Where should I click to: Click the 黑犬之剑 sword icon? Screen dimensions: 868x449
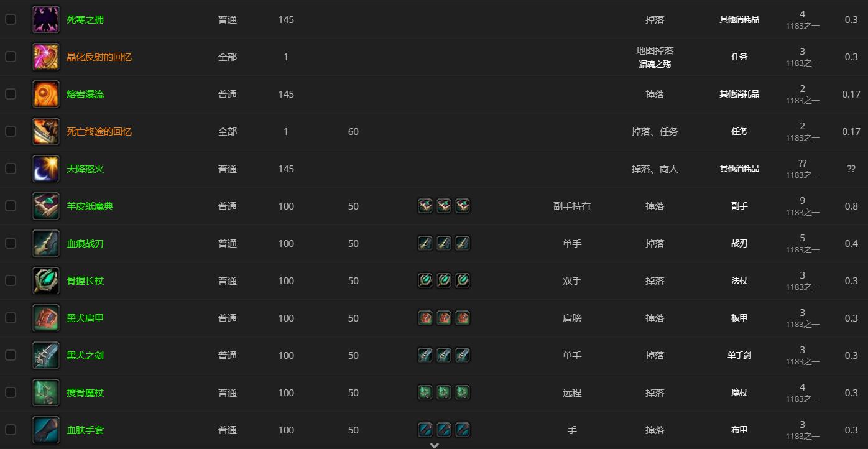click(45, 355)
